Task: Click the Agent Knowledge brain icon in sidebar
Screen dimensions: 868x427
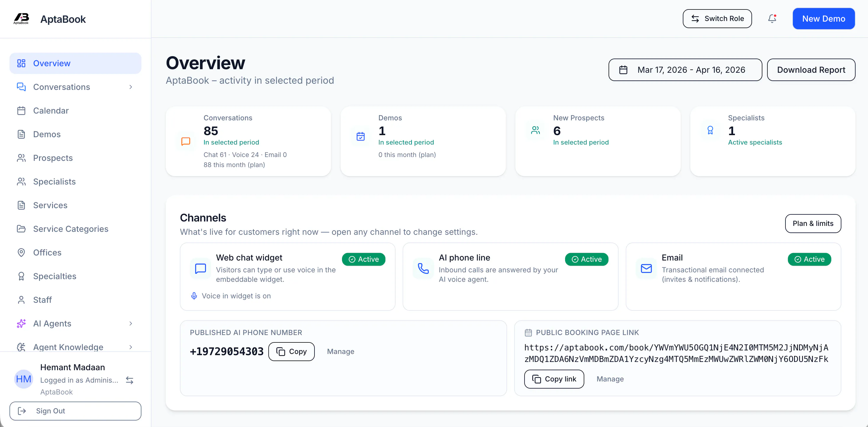Action: tap(21, 347)
